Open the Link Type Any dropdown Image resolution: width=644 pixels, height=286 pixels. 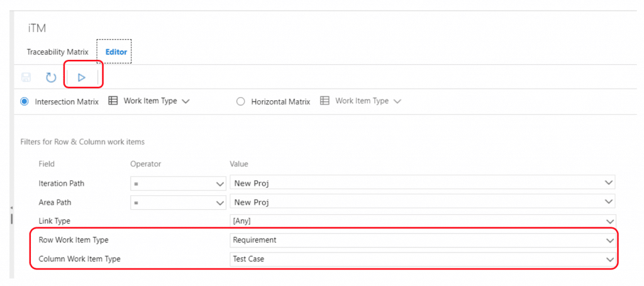coord(423,220)
